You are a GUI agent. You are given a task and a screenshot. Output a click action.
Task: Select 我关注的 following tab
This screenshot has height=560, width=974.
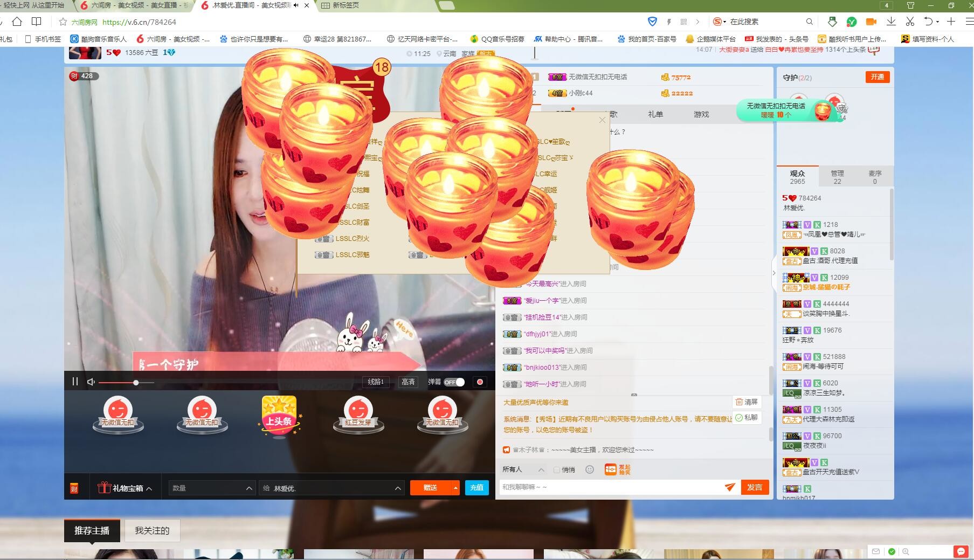click(152, 530)
